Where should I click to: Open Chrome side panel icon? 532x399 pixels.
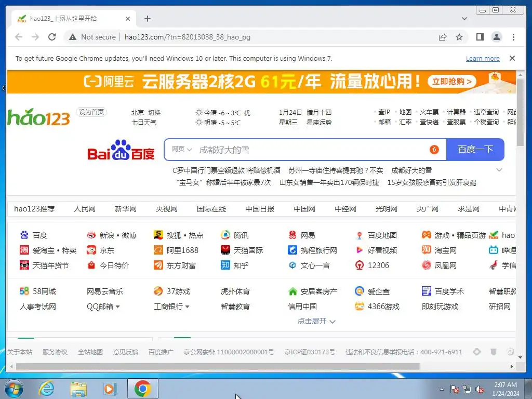click(x=480, y=37)
